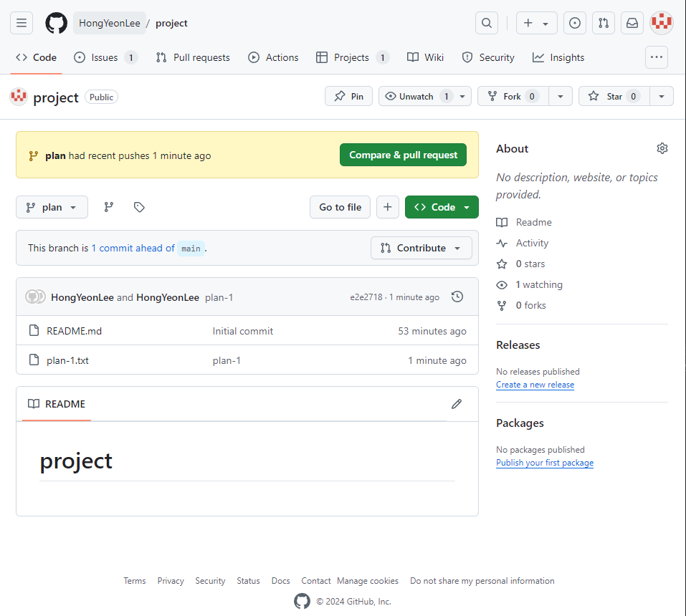Open the project breadcrumb link
Screen dimensions: 686x616
click(171, 23)
